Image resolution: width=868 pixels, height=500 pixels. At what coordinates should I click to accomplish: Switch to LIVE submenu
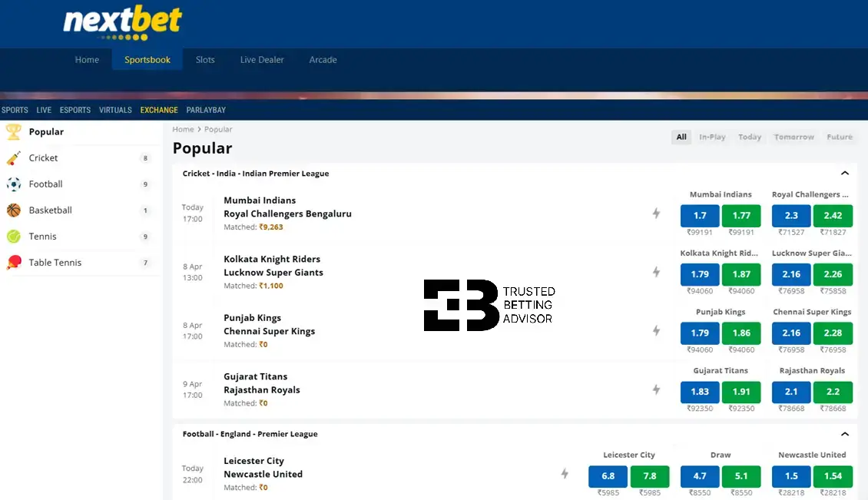coord(44,110)
